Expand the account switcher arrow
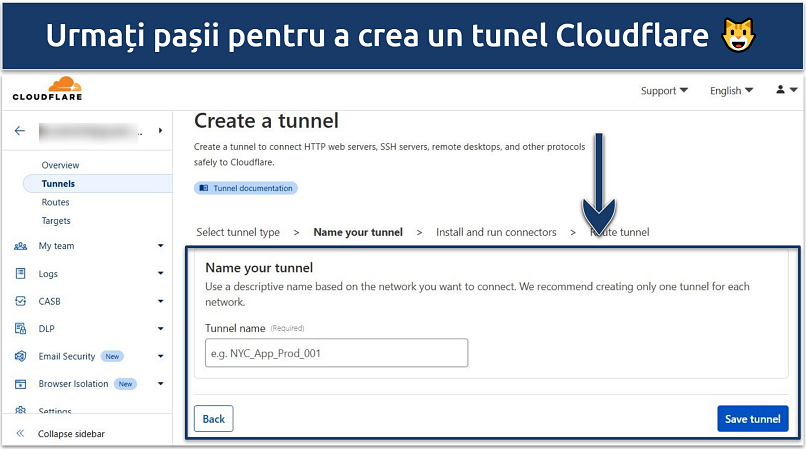The height and width of the screenshot is (449, 806). tap(160, 131)
